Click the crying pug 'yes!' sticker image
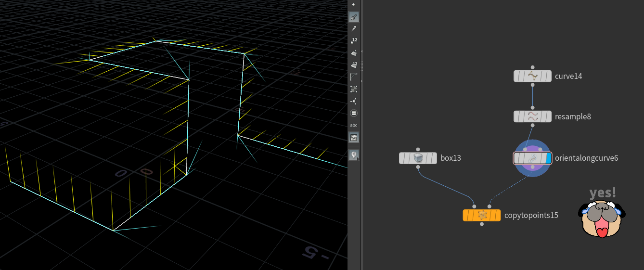644x270 pixels. [602, 212]
